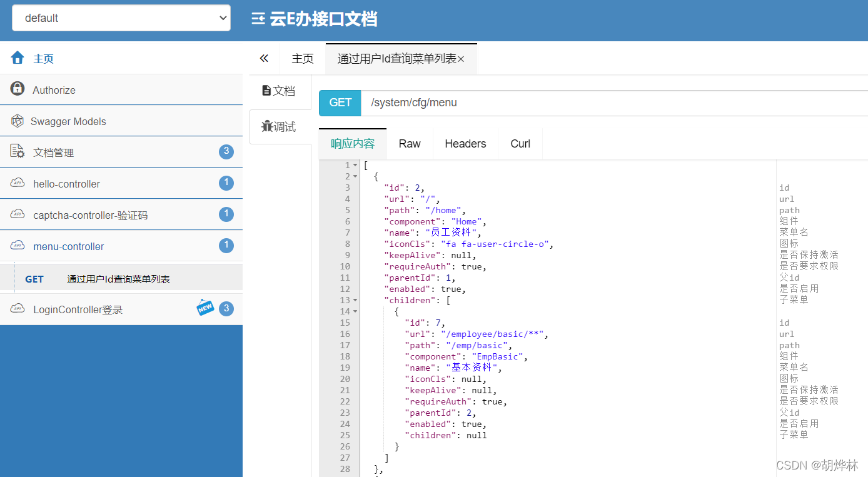868x477 pixels.
Task: Click count badge 1 on menu-controller
Action: (x=226, y=246)
